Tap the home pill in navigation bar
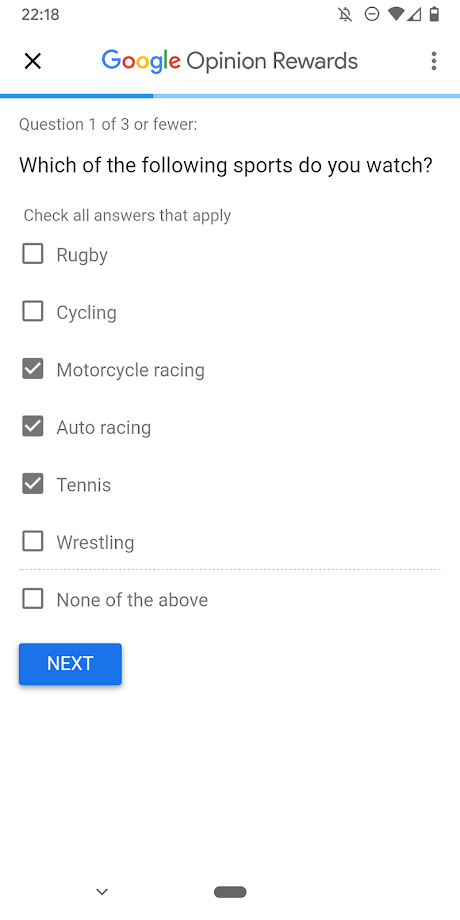 [230, 892]
